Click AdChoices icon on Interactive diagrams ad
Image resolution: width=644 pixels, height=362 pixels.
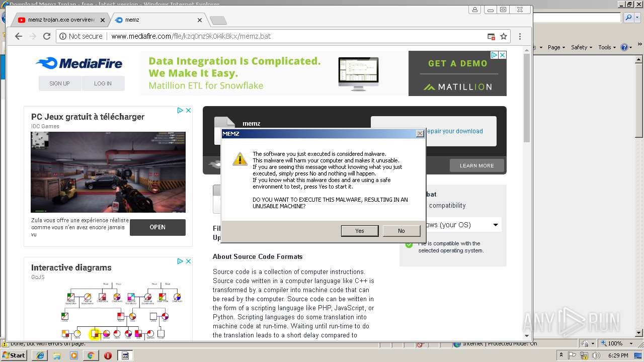(180, 261)
